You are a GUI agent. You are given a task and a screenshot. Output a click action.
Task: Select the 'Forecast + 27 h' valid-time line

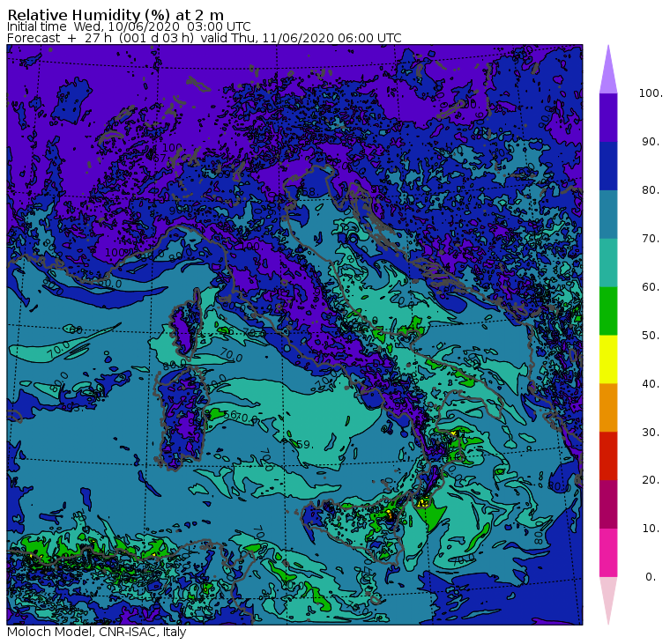[x=205, y=38]
